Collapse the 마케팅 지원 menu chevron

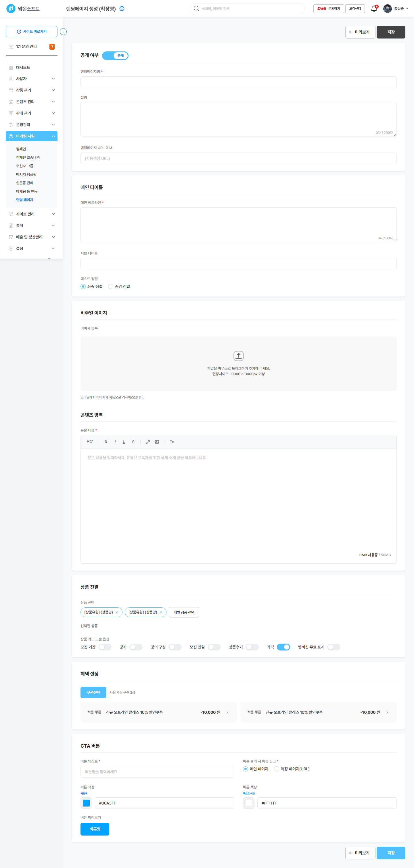tap(53, 136)
